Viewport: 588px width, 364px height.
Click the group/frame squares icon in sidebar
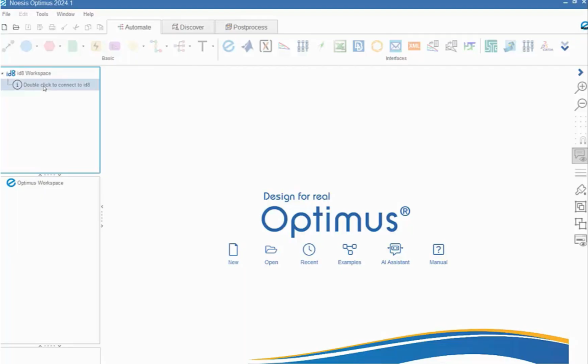(x=581, y=207)
